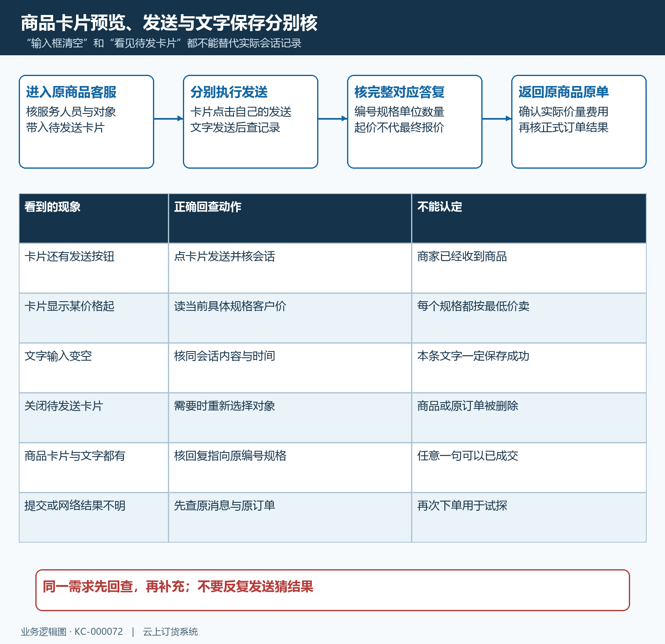The width and height of the screenshot is (665, 644).
Task: Click the cell 点卡片发送并核会话
Action: tap(290, 268)
